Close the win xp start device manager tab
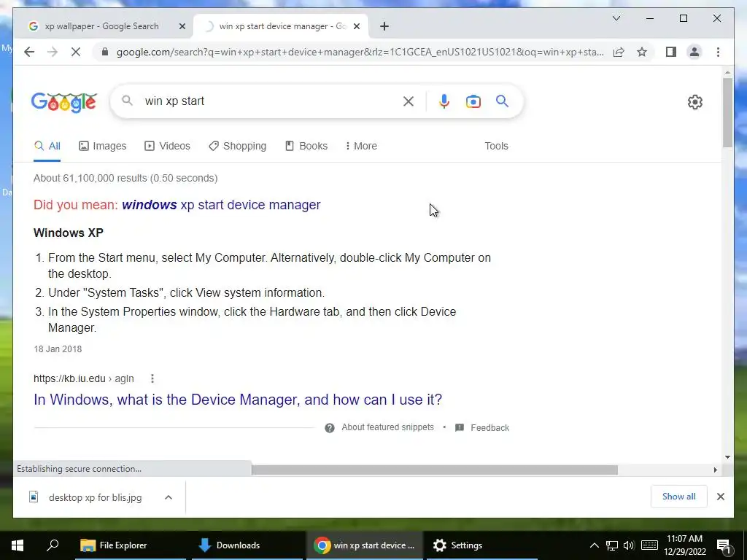747x560 pixels. coord(356,26)
